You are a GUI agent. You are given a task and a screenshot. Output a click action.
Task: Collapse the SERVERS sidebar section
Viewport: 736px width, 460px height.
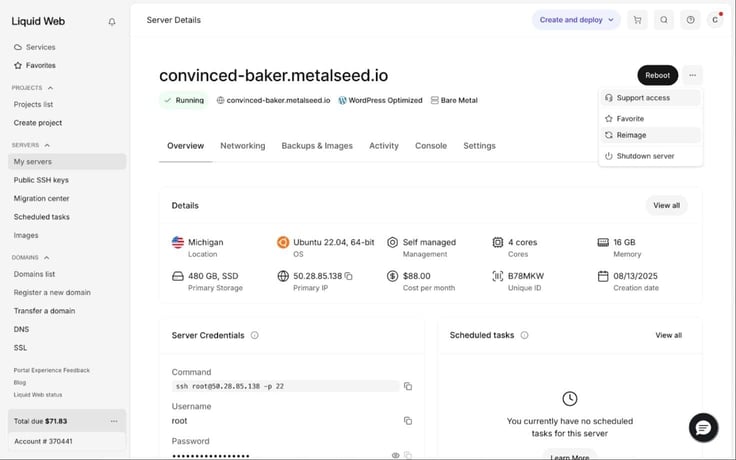pyautogui.click(x=47, y=145)
